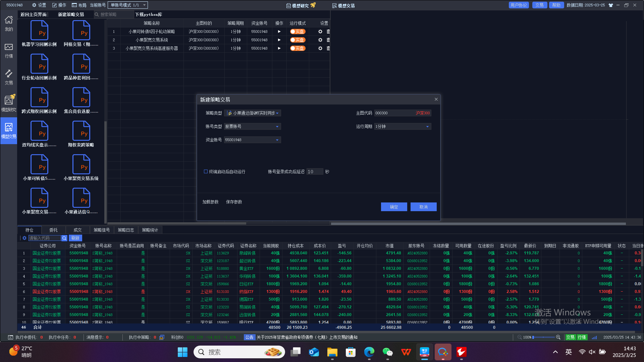Click the 交易 sidebar icon
The width and height of the screenshot is (644, 362).
coord(9,77)
